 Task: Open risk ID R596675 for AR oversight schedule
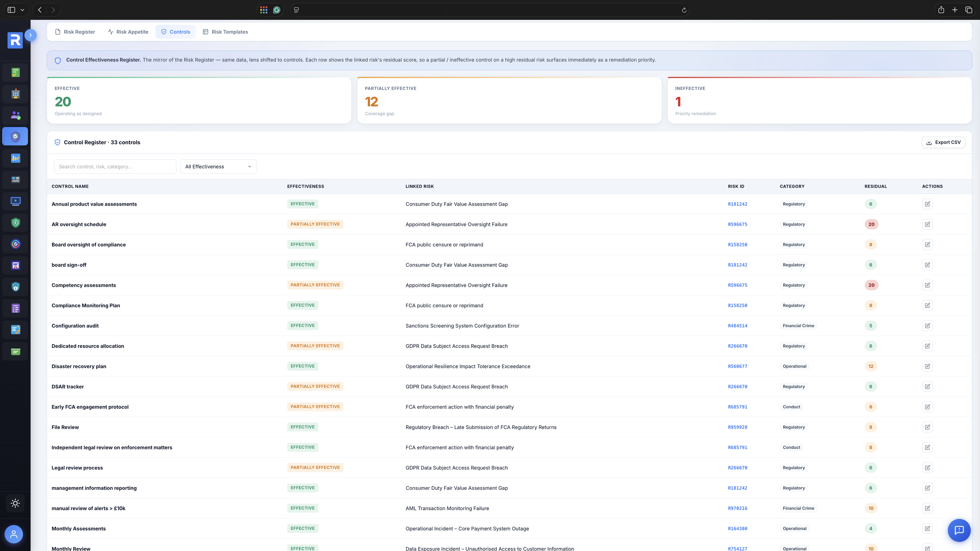737,225
